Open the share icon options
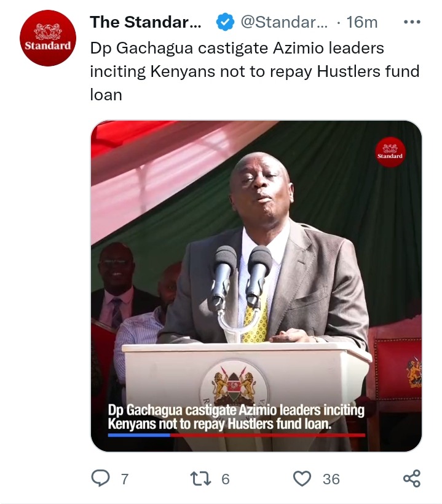This screenshot has height=504, width=442. click(412, 478)
